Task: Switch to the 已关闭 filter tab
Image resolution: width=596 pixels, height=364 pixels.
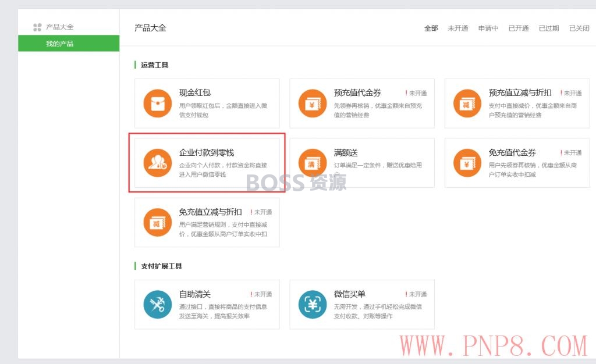Action: click(579, 28)
